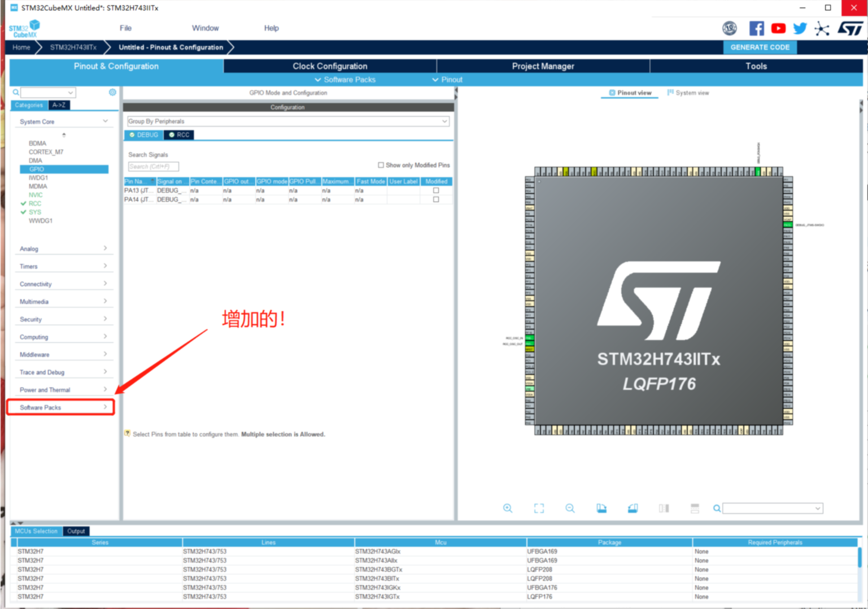868x609 pixels.
Task: Click the GENERATE CODE button
Action: pos(760,47)
